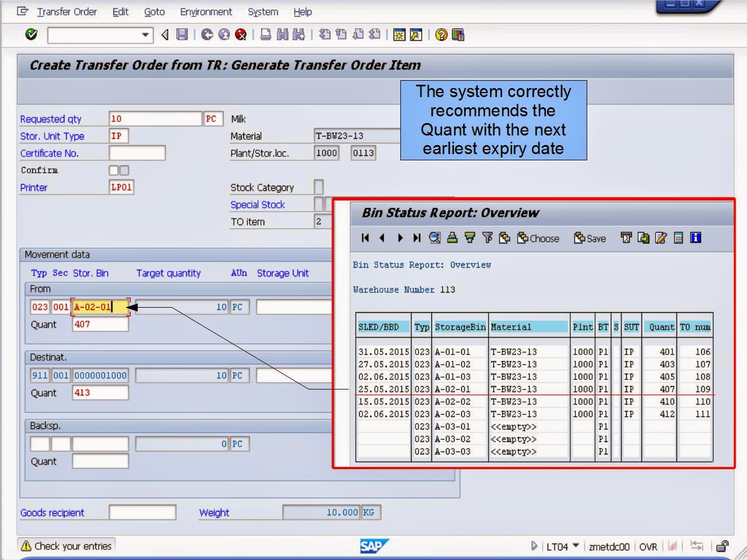Open the command field dropdown list
The width and height of the screenshot is (747, 560).
coord(145,35)
